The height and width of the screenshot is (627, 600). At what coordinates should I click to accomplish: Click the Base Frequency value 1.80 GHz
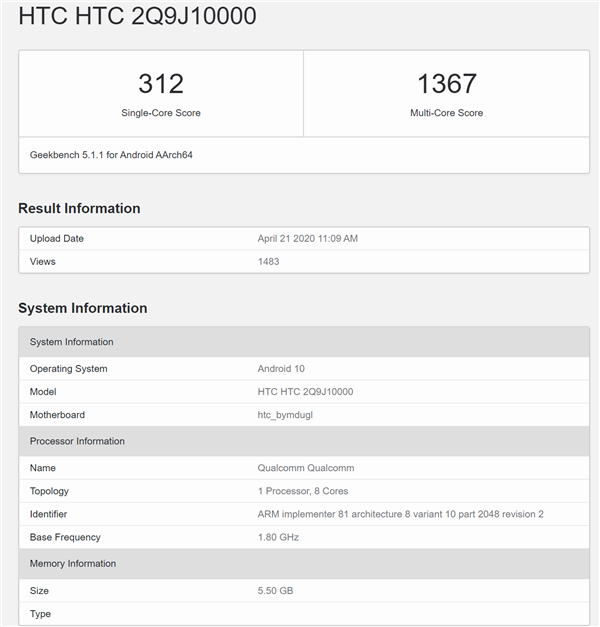pos(278,537)
